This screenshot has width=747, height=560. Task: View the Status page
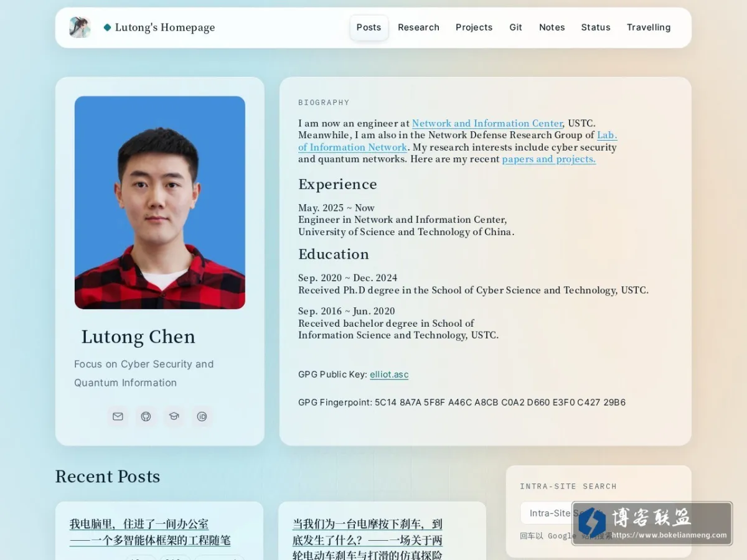tap(596, 27)
